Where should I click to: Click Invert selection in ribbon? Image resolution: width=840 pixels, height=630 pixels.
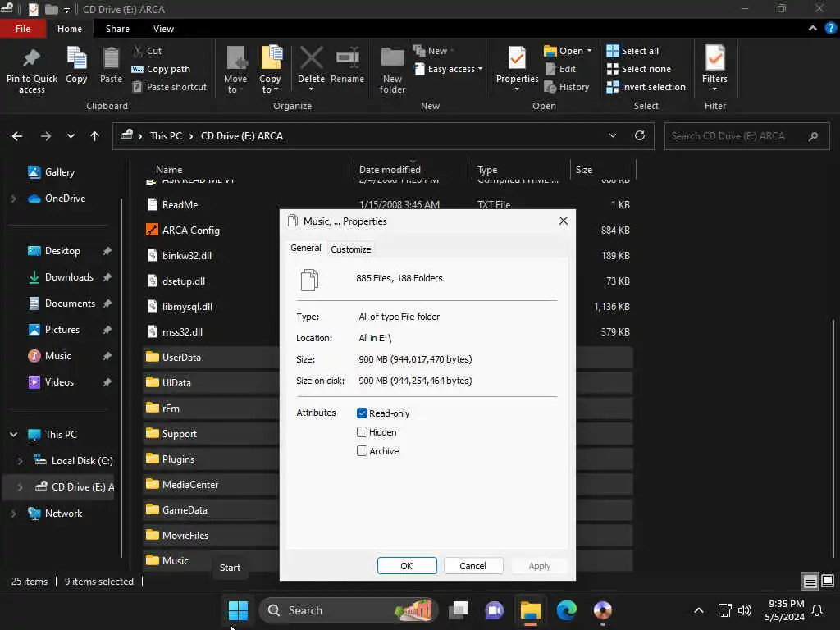pyautogui.click(x=646, y=87)
